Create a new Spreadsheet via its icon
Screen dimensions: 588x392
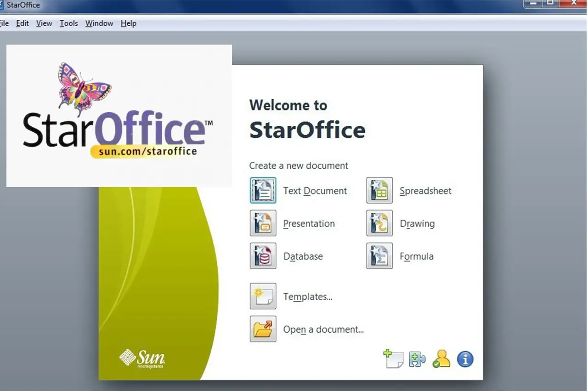(x=379, y=190)
